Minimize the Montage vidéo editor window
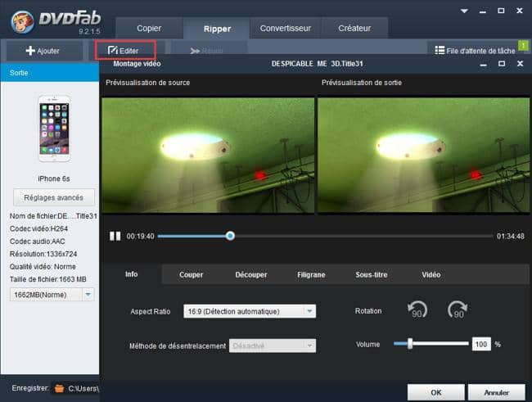The width and height of the screenshot is (532, 402). (484, 65)
